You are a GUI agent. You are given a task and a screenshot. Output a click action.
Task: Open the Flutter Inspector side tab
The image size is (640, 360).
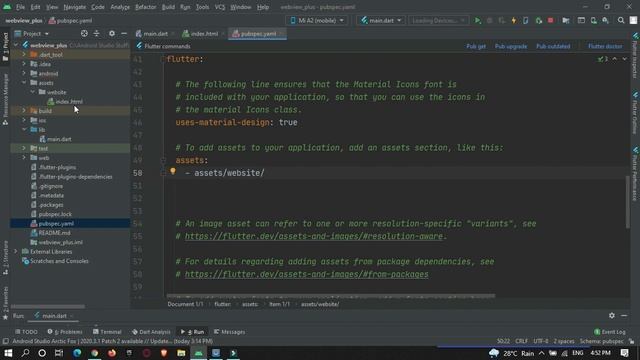point(635,56)
